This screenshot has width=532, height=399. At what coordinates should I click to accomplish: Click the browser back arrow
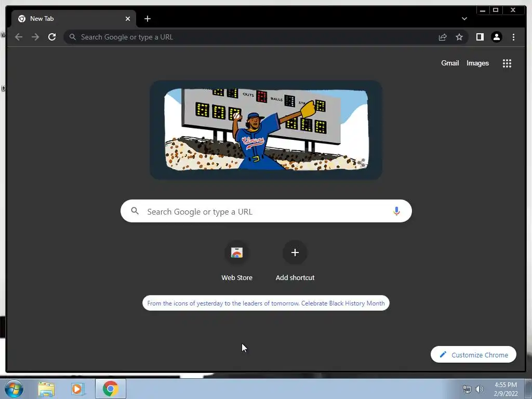19,37
